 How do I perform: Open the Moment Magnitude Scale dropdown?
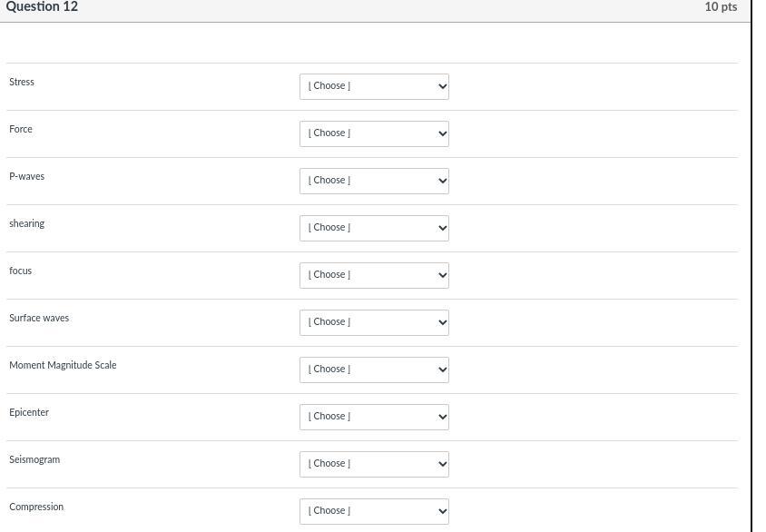pyautogui.click(x=374, y=369)
